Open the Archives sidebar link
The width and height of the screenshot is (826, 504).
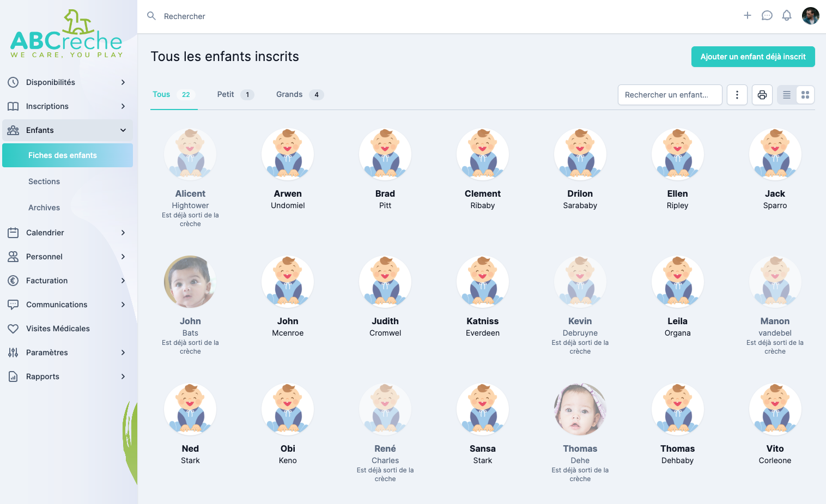point(44,208)
